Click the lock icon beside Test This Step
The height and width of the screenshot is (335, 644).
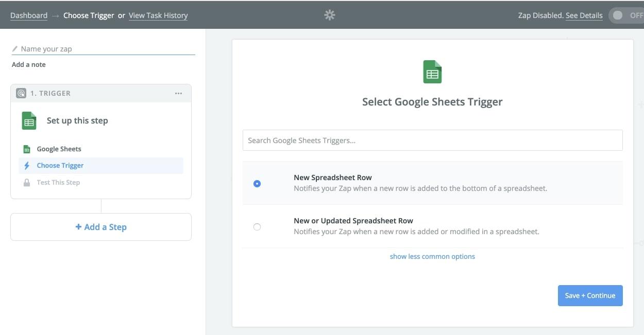(x=27, y=183)
